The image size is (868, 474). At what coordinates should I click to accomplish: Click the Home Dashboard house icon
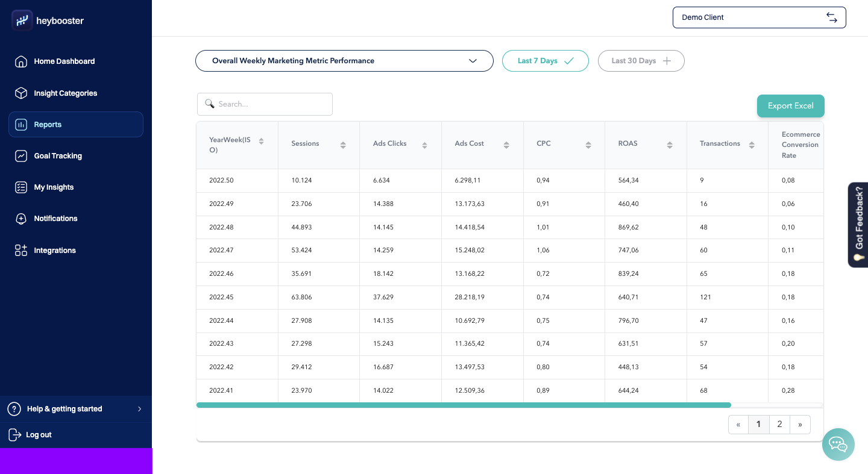[x=21, y=61]
